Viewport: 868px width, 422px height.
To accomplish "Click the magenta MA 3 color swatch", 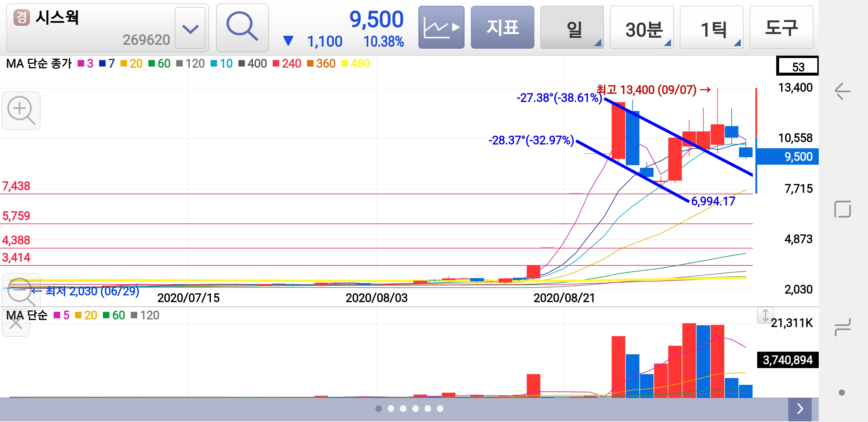I will (81, 63).
